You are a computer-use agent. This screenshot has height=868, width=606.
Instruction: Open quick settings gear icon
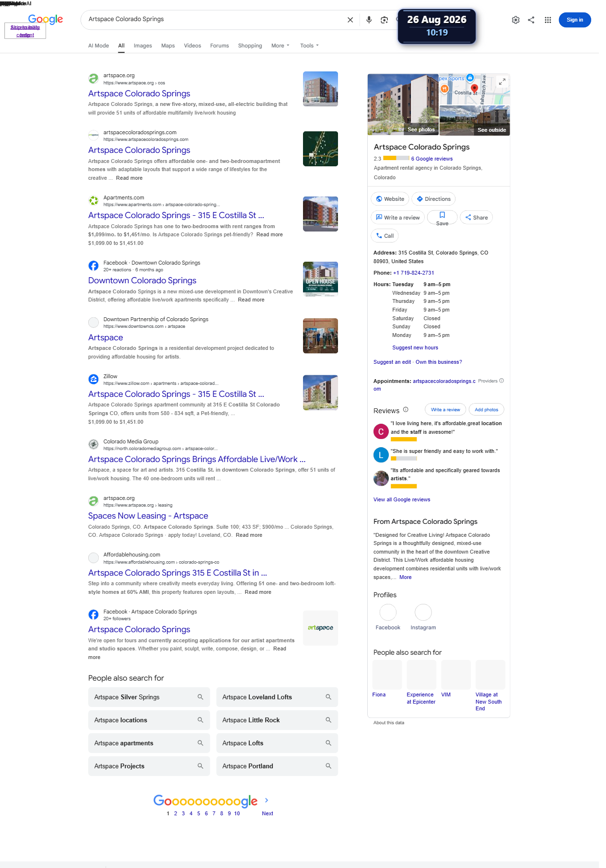515,20
